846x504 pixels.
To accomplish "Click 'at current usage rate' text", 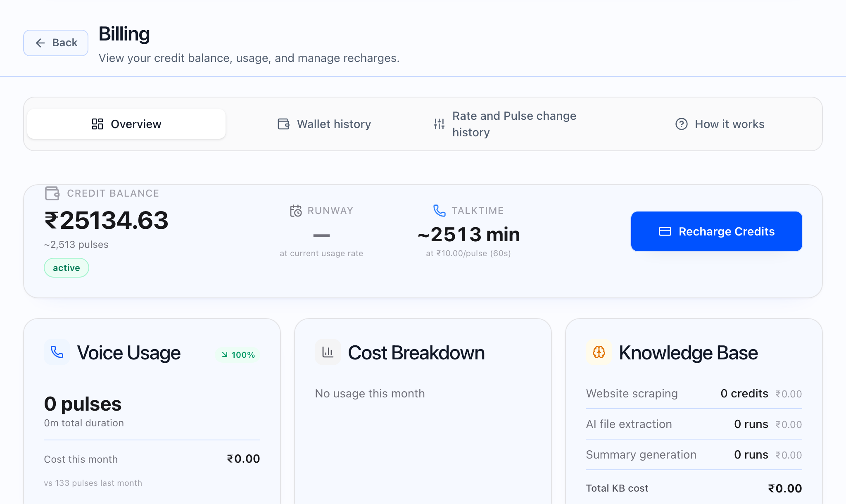I will coord(321,253).
